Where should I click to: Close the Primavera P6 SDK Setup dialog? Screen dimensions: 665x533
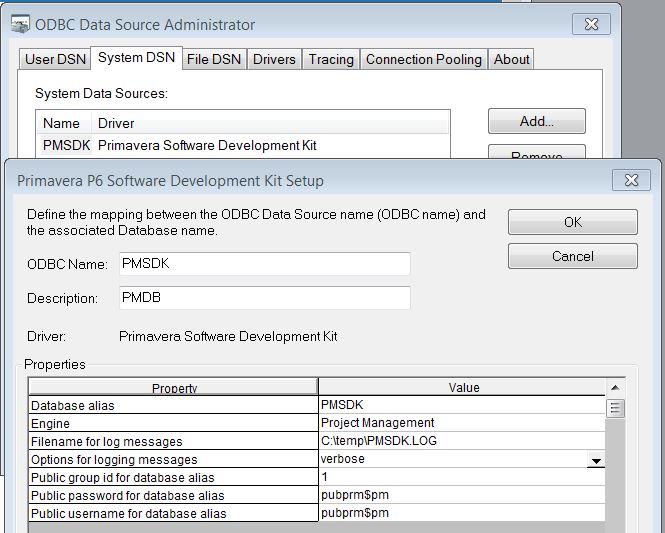pyautogui.click(x=631, y=180)
